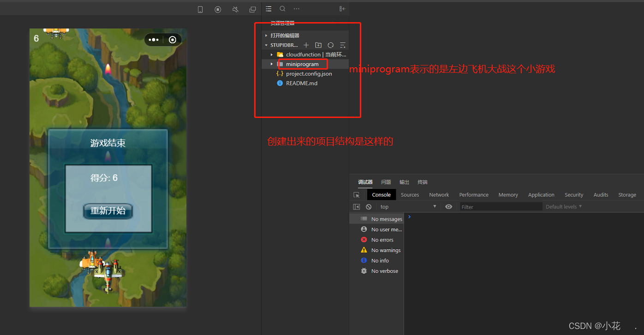Viewport: 644px width, 335px height.
Task: Open the Audits devtools tab
Action: pyautogui.click(x=601, y=195)
